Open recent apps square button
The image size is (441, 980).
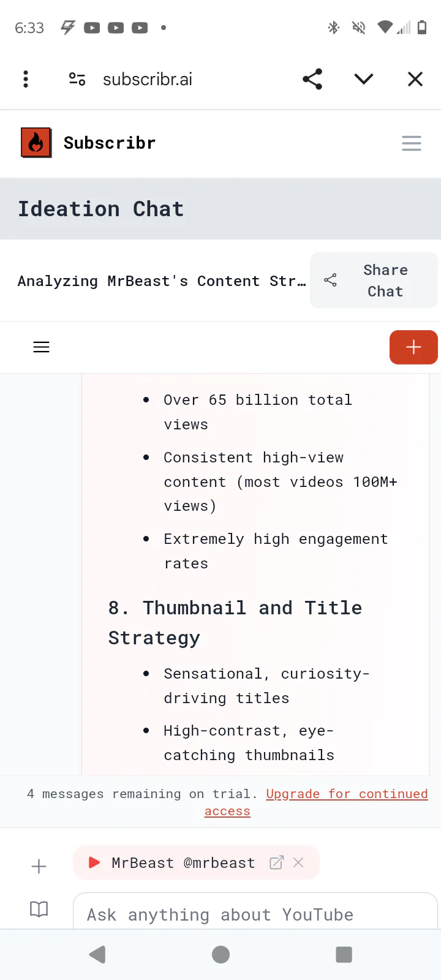(x=344, y=954)
